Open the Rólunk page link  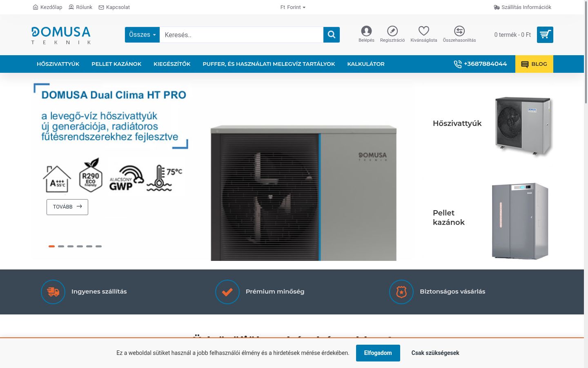(x=80, y=7)
